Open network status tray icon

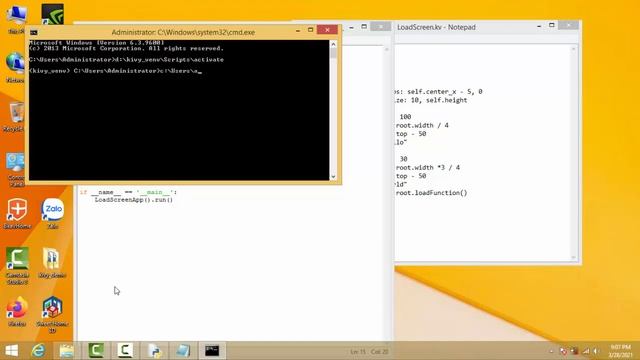click(x=586, y=351)
